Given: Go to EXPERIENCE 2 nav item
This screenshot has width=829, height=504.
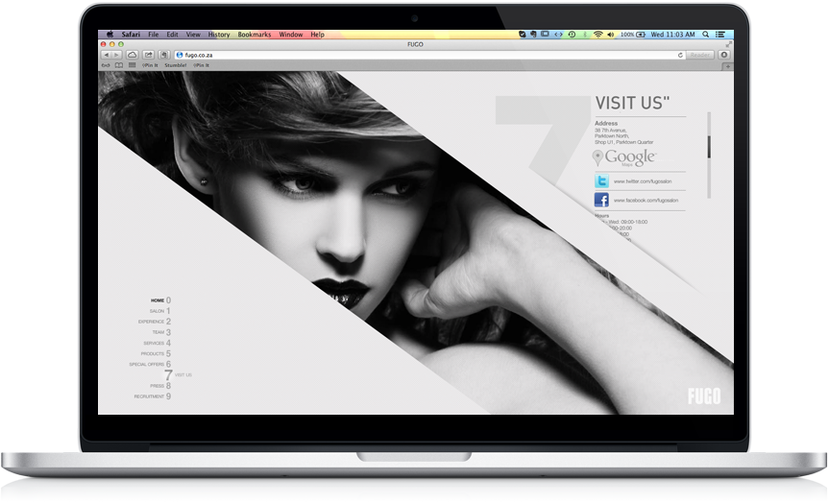Looking at the screenshot, I should click(155, 322).
